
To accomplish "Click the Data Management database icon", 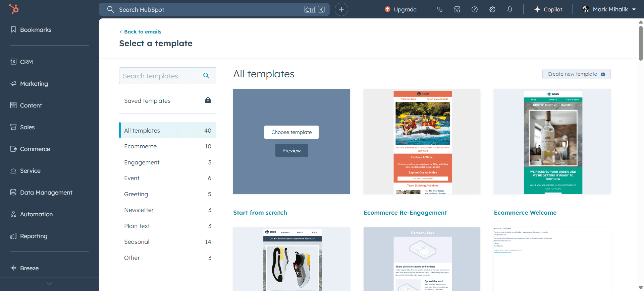I will click(13, 192).
